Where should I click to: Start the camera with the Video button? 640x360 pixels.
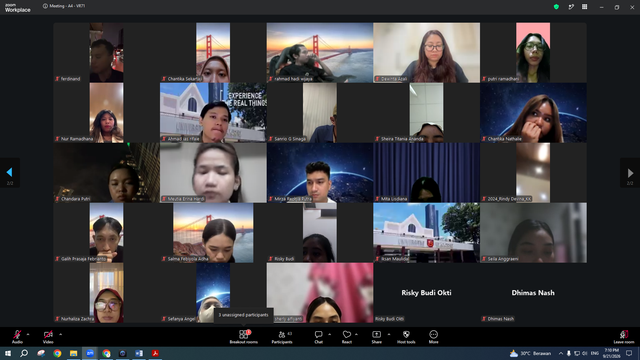pos(48,336)
